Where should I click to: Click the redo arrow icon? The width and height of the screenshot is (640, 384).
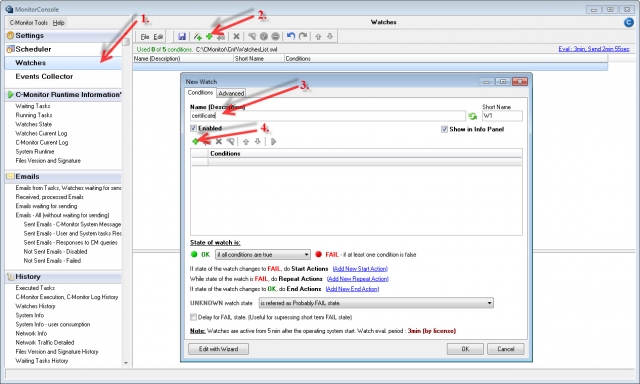(303, 36)
